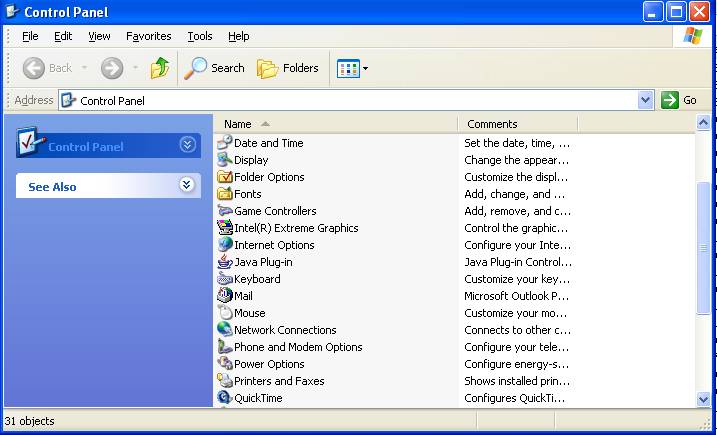Viewport: 717px width, 435px height.
Task: Click the 'Set the date, time, …' comment
Action: (x=517, y=143)
